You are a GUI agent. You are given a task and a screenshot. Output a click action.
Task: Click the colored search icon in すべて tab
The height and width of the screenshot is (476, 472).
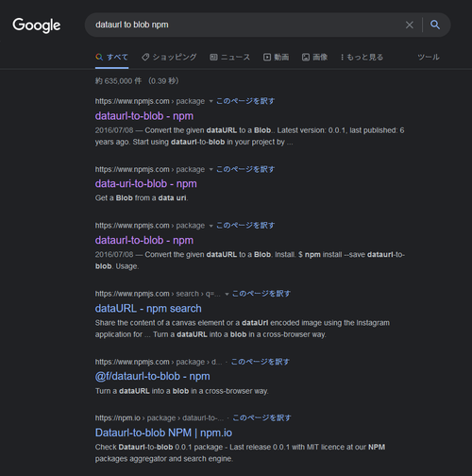[x=99, y=58]
